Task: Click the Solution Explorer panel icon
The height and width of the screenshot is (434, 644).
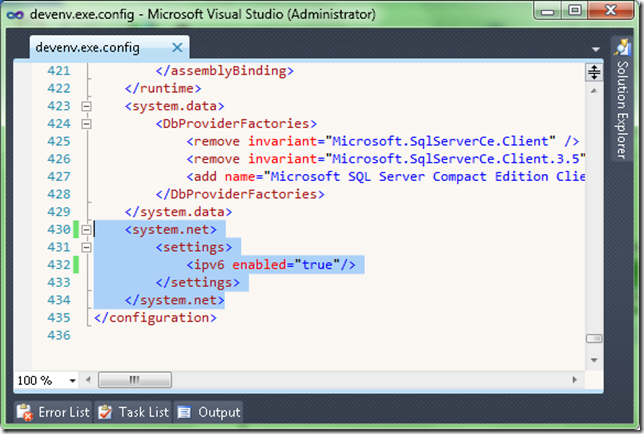Action: [x=622, y=47]
